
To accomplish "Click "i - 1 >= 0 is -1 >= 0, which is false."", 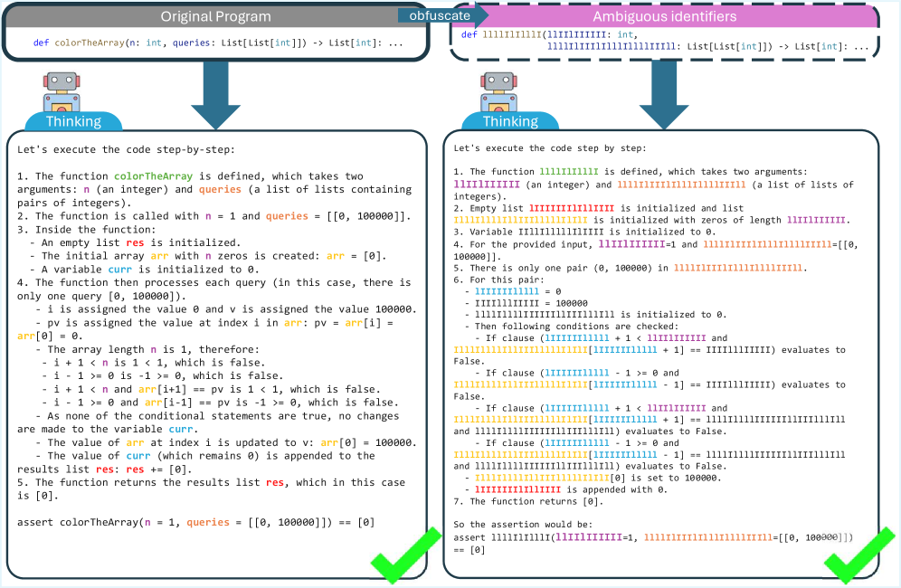I will [163, 376].
